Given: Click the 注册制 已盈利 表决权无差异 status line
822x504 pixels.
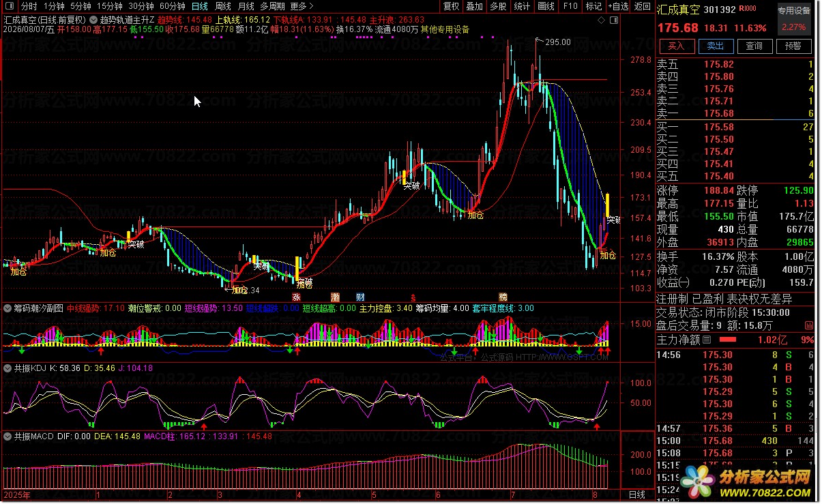Looking at the screenshot, I should [x=724, y=299].
